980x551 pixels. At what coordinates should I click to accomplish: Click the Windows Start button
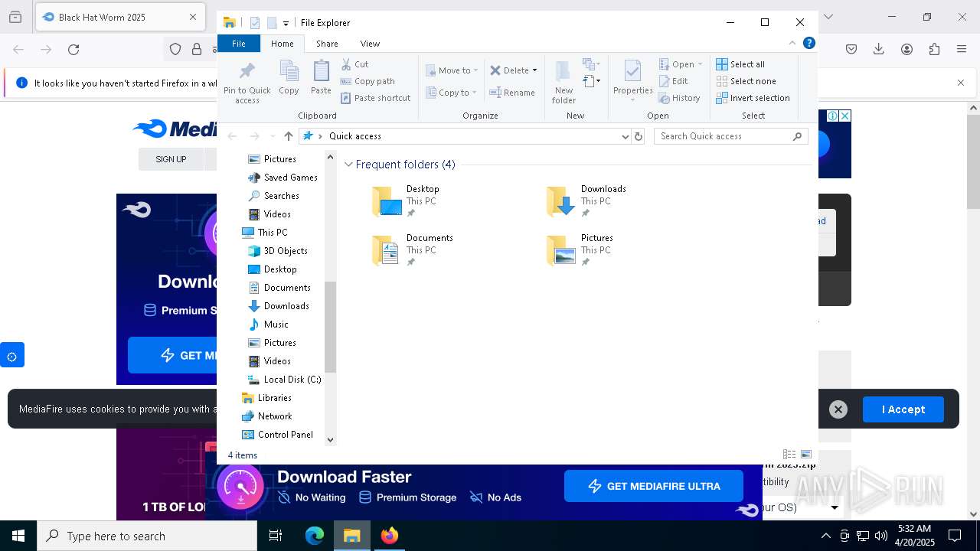point(18,536)
